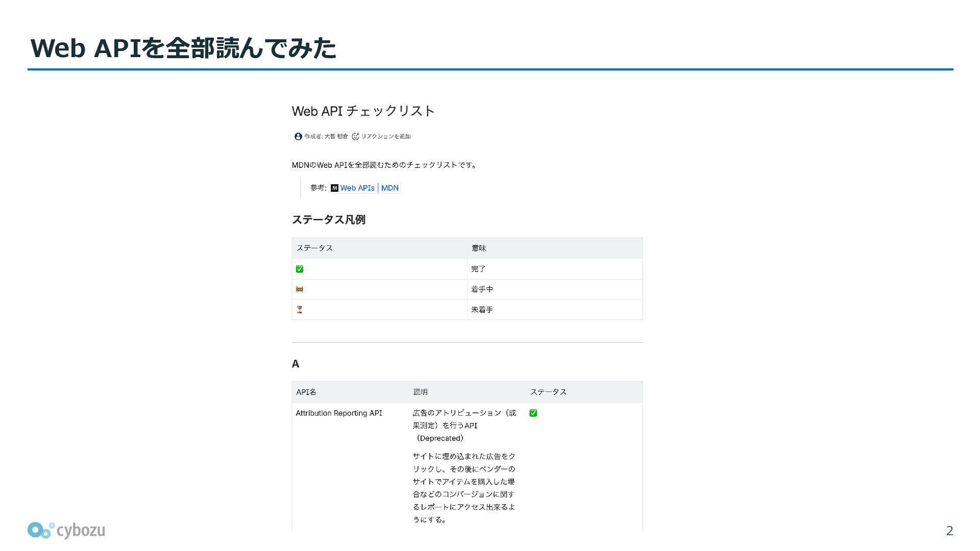Click Attribution Reporting API green checkmark

tap(533, 413)
